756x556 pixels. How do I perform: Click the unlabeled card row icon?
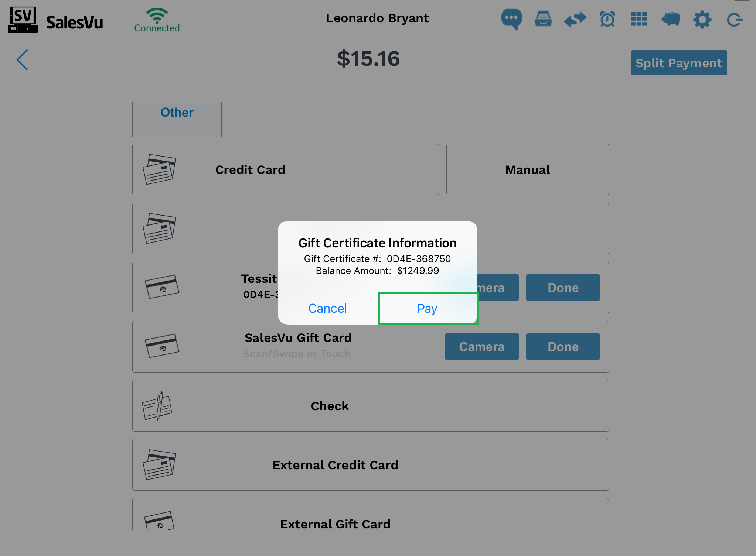click(159, 229)
